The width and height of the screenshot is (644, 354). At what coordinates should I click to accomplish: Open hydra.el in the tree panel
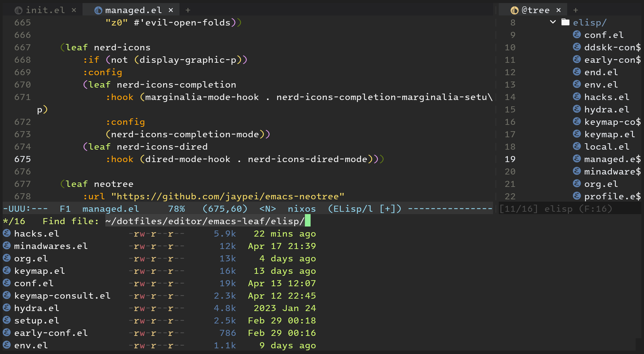click(606, 109)
